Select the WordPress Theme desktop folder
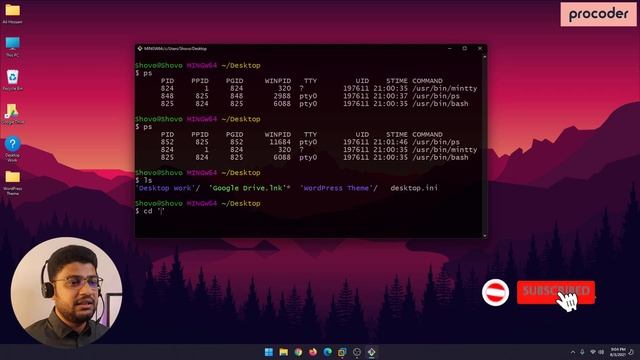 13,183
